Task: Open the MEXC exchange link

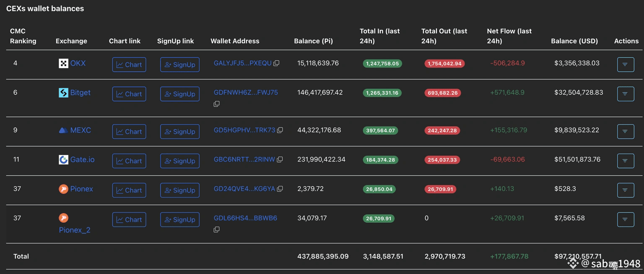Action: [x=80, y=130]
